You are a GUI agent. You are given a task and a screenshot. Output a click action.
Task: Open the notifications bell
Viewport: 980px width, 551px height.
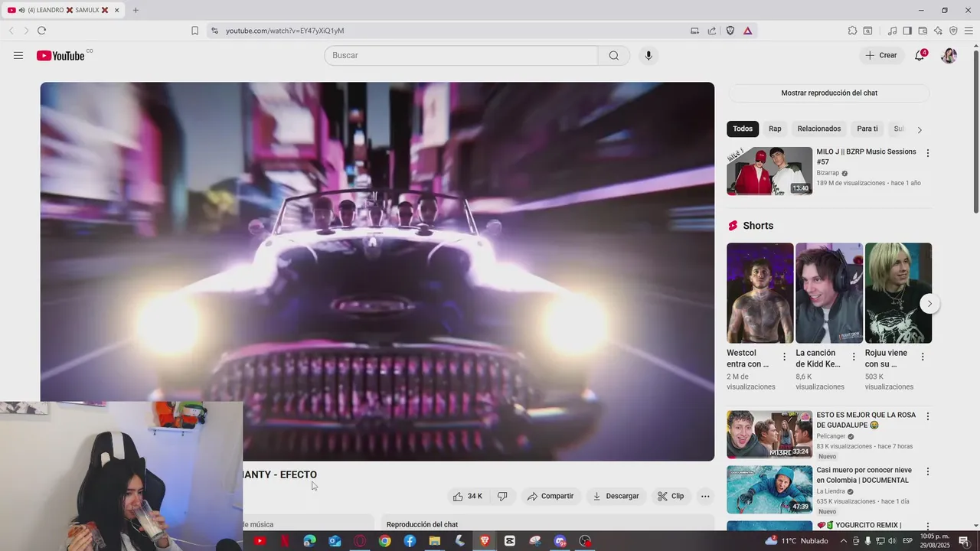(x=920, y=55)
